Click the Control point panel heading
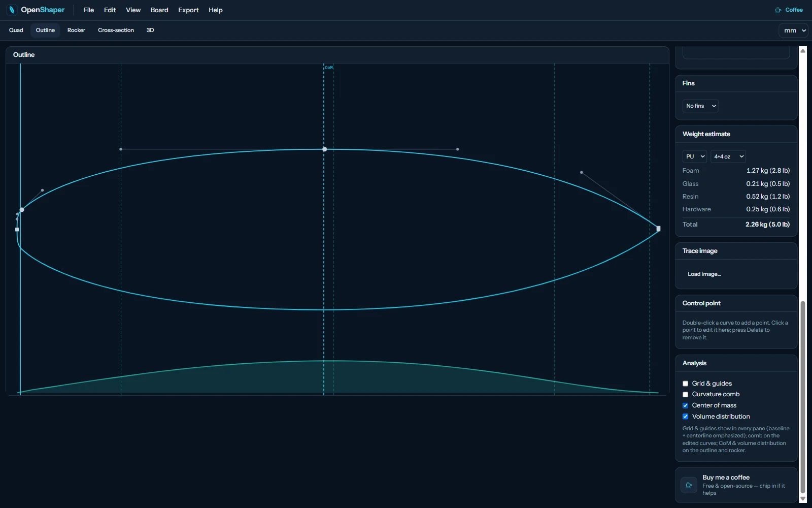Image resolution: width=812 pixels, height=508 pixels. point(701,303)
